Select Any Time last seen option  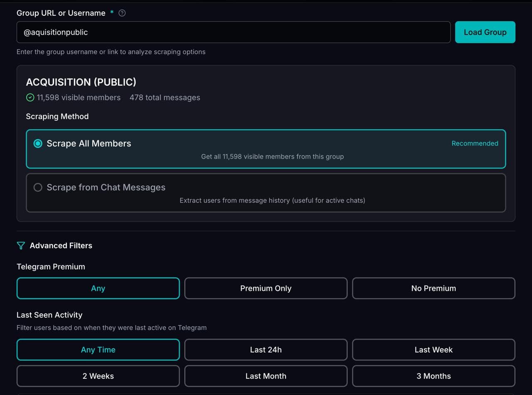(x=98, y=350)
